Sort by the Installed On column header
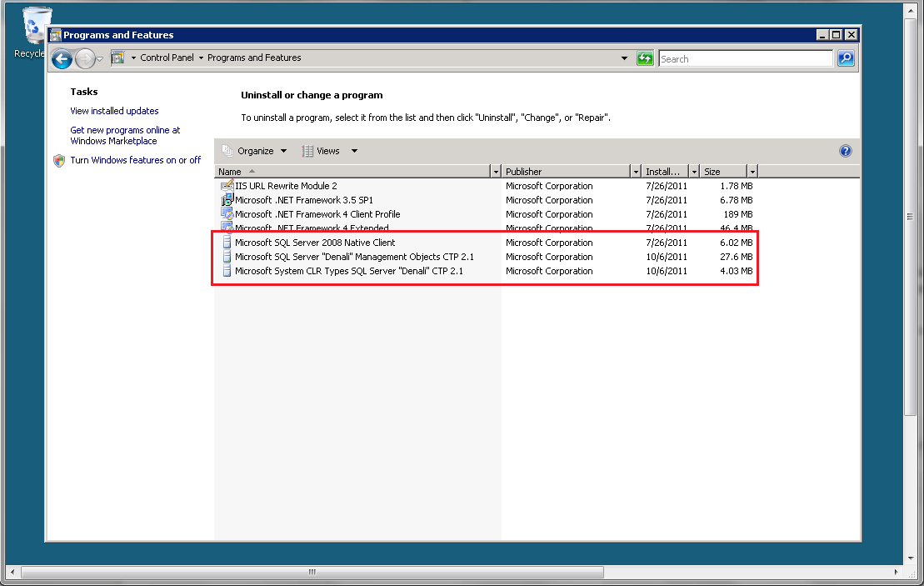Screen dimensions: 924x586 point(665,172)
